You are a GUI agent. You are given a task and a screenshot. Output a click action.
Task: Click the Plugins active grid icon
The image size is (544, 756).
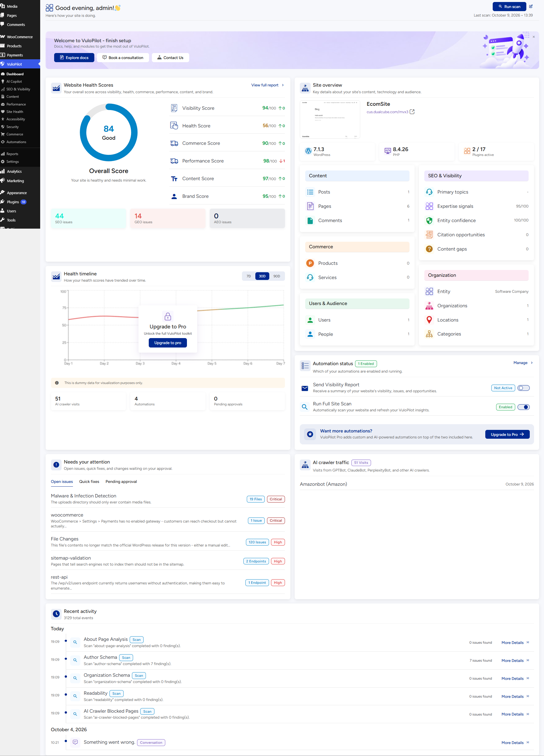467,151
